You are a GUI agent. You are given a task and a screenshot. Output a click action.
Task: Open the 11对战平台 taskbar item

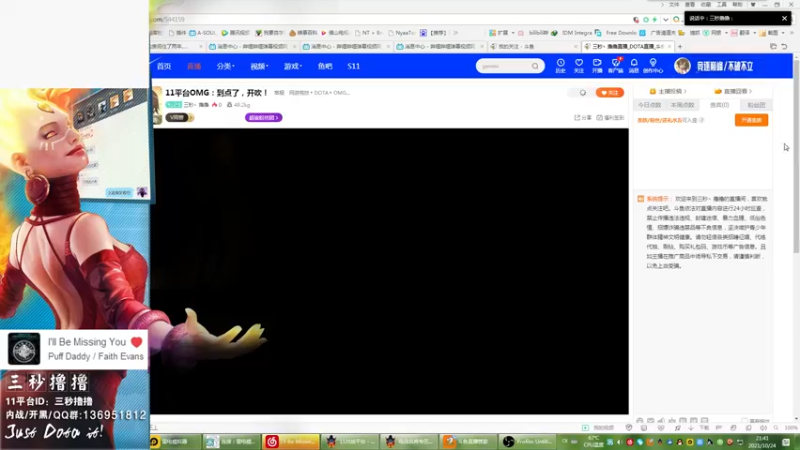click(x=349, y=442)
